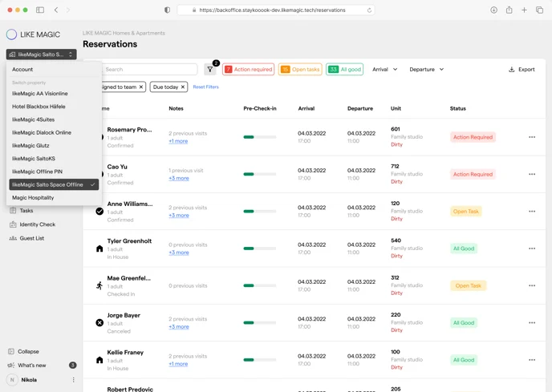Click the house icon beside Kellie Franey
Image resolution: width=552 pixels, height=392 pixels.
click(99, 360)
